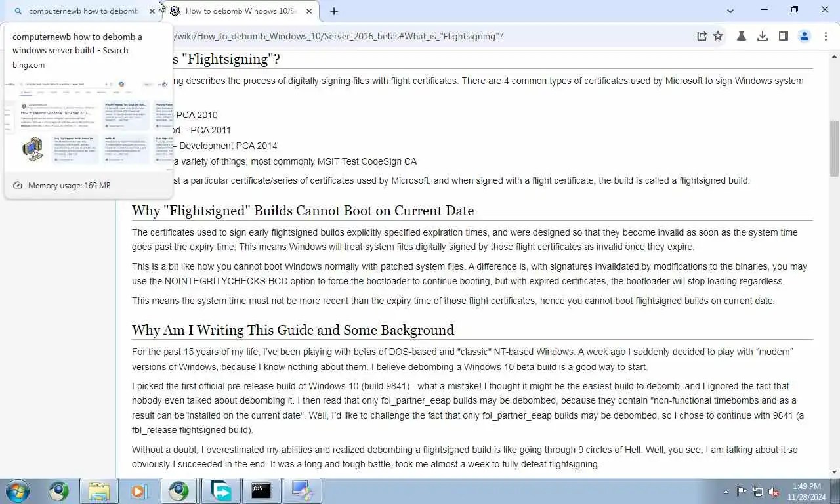The width and height of the screenshot is (840, 504).
Task: Click the Chromium taskbar icon beside Start
Action: pos(58,491)
